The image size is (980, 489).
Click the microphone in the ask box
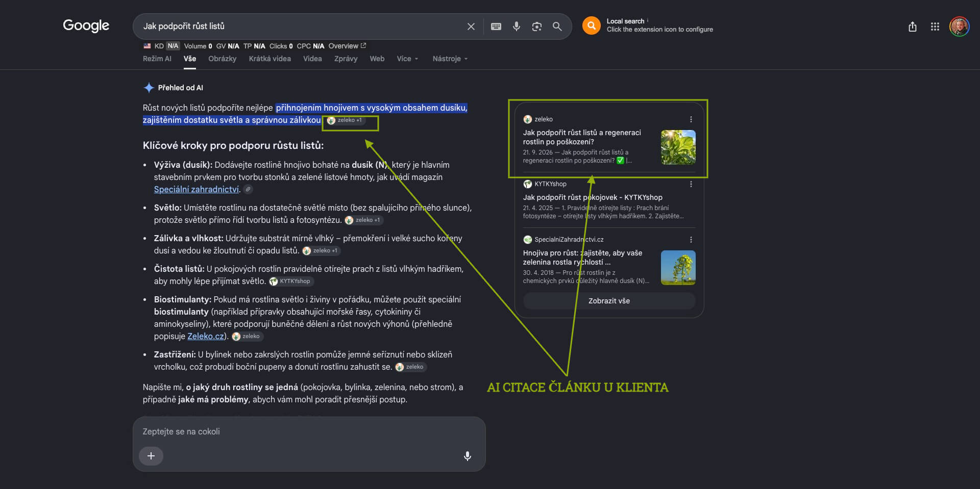[x=467, y=456]
